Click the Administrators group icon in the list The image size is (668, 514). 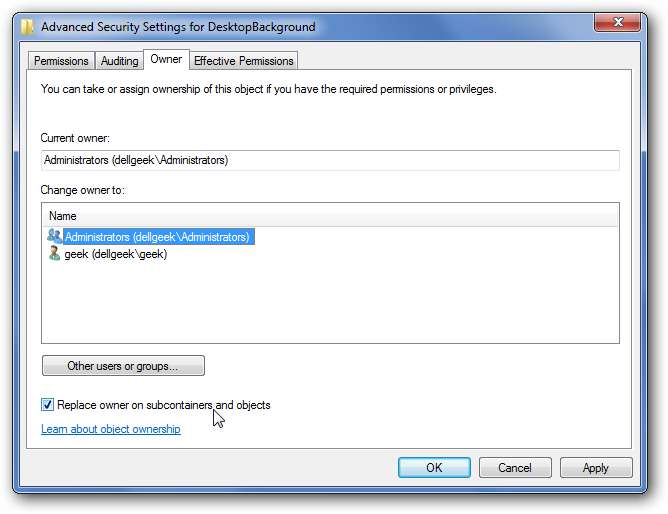tap(54, 237)
